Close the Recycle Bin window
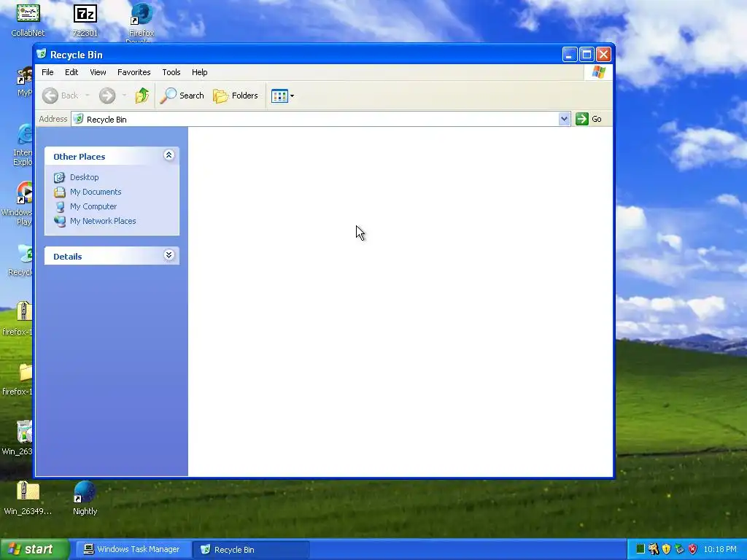This screenshot has height=560, width=747. pyautogui.click(x=603, y=55)
